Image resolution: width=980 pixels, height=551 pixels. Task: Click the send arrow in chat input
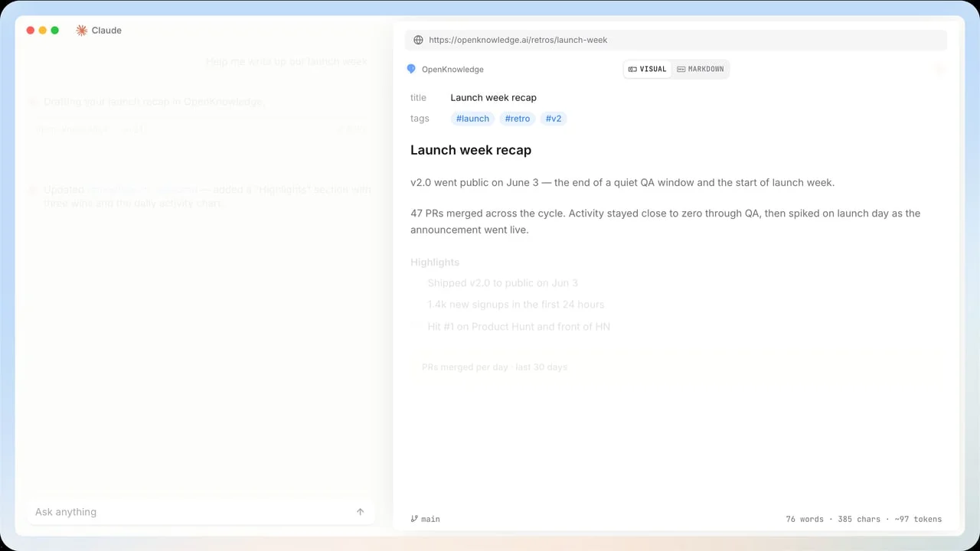[361, 512]
